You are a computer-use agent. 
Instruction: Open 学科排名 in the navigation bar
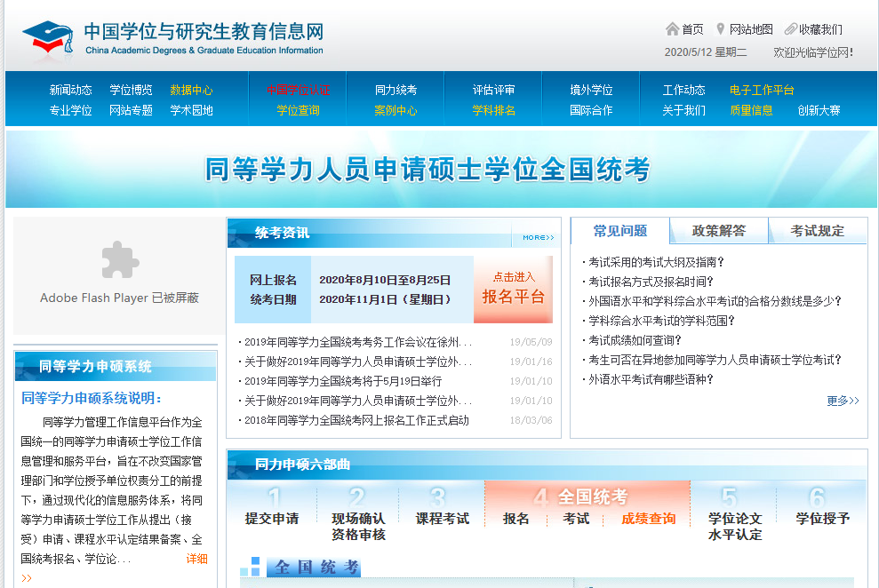click(x=493, y=110)
